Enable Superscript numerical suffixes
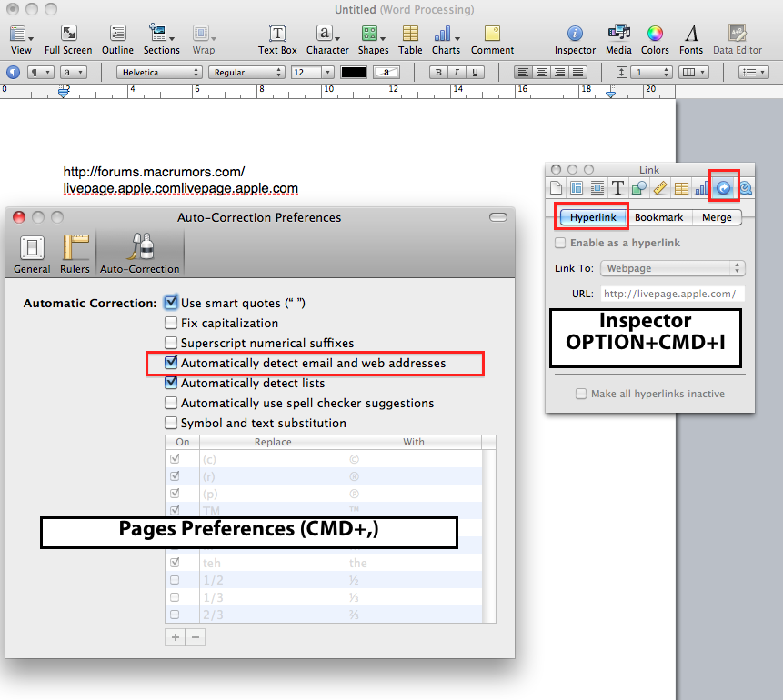Image resolution: width=783 pixels, height=700 pixels. pos(171,343)
